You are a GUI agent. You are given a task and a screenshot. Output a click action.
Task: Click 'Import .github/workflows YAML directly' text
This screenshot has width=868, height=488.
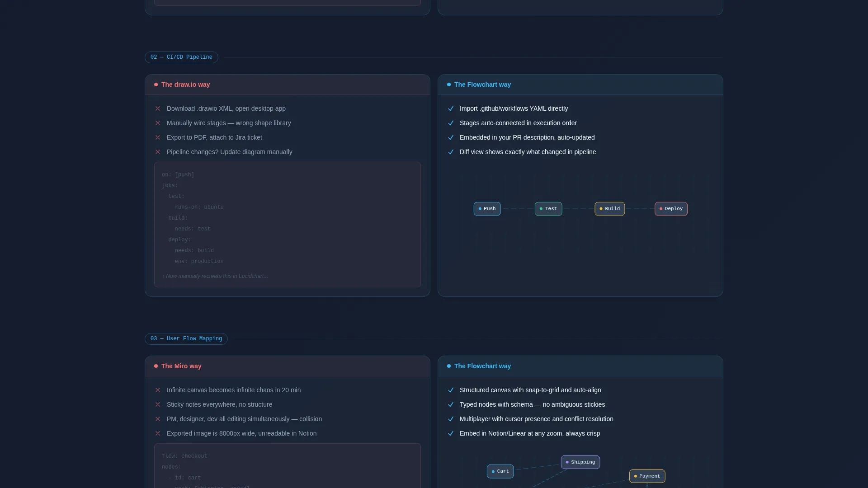pyautogui.click(x=514, y=108)
